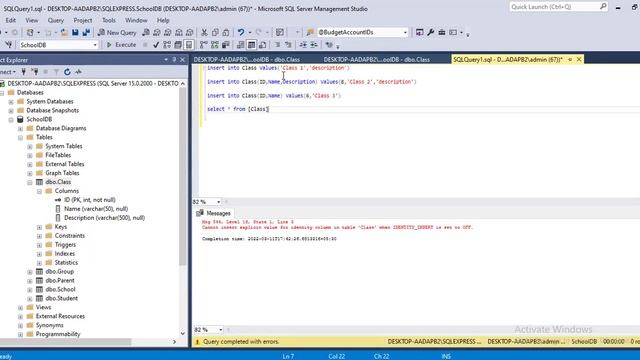Expand the Keys folder
Viewport: 640px width, 360px height.
click(x=39, y=227)
